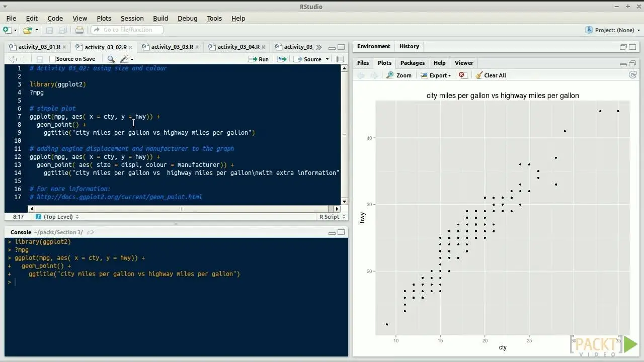Screen dimensions: 644x362
Task: Click the console input prompt line
Action: (176, 282)
